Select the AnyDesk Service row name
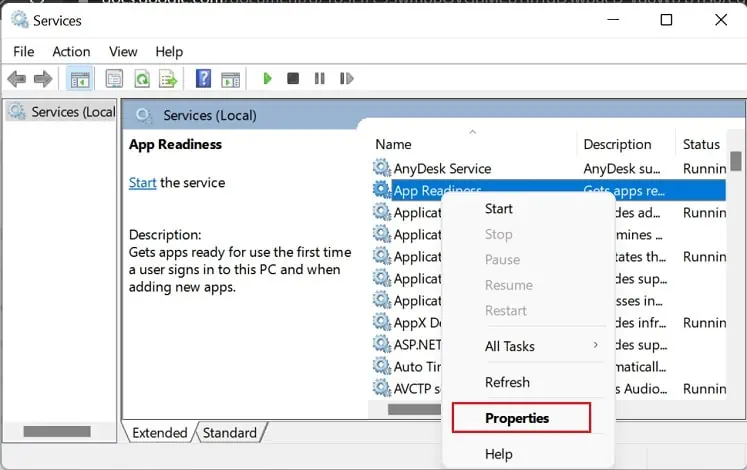747x470 pixels. 442,169
